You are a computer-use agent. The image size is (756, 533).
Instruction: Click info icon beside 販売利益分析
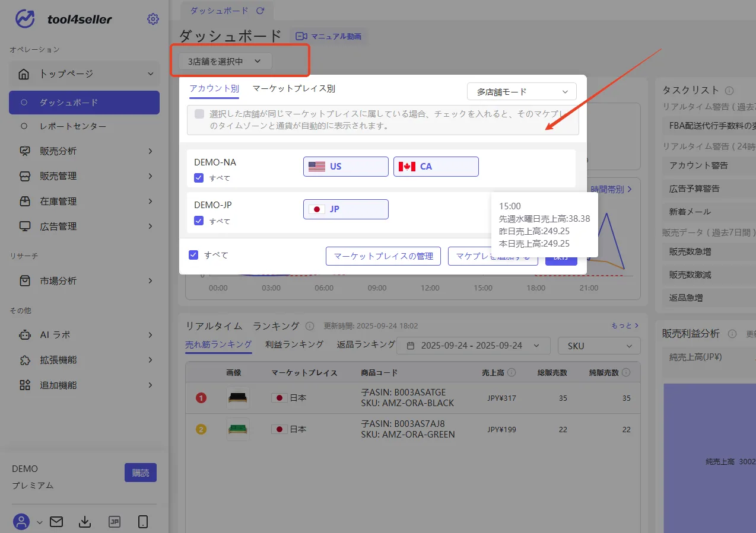(x=732, y=334)
